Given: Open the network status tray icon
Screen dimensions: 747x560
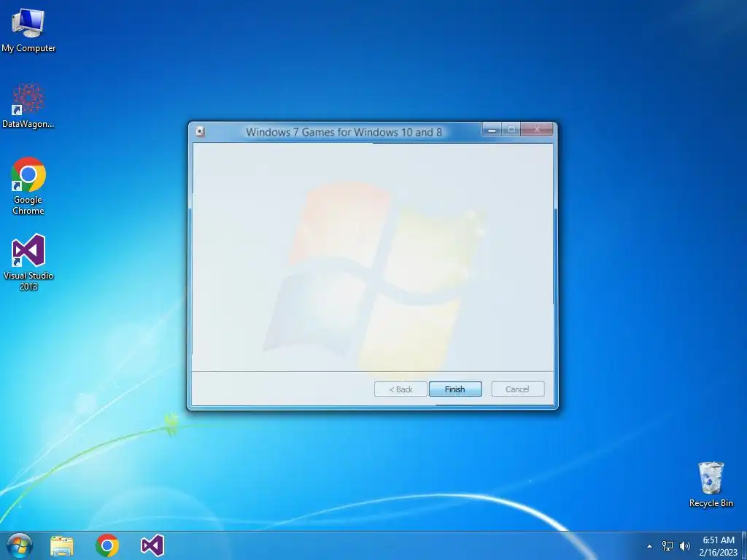Looking at the screenshot, I should pyautogui.click(x=667, y=546).
